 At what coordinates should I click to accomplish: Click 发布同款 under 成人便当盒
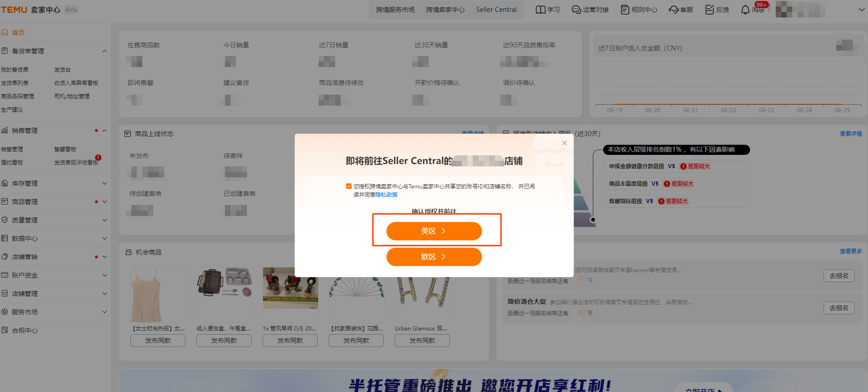click(224, 341)
